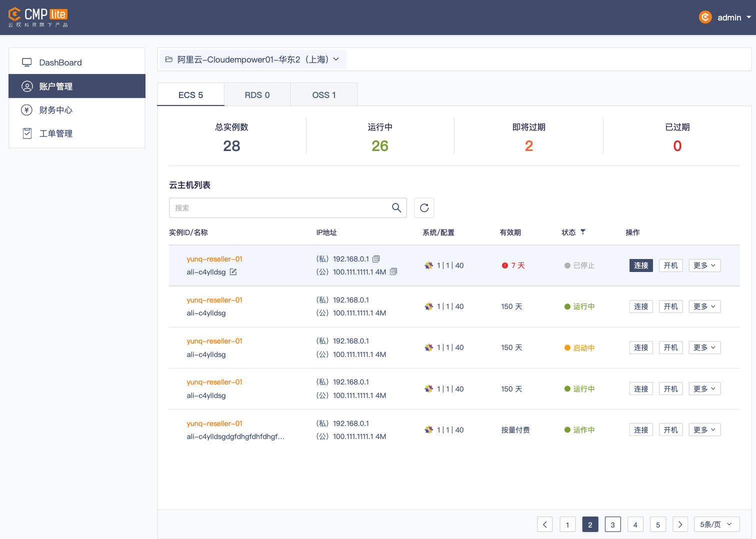Go to the next page arrow
Image resolution: width=756 pixels, height=539 pixels.
(680, 524)
